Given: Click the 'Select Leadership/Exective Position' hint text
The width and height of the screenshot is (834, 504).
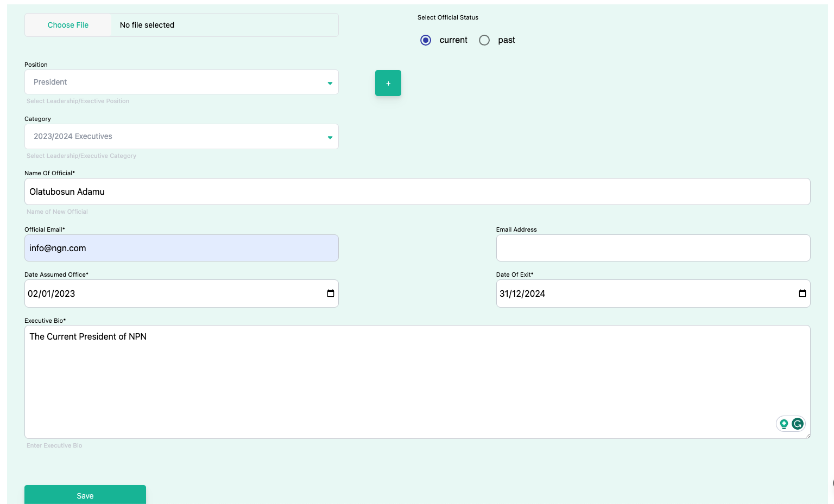Looking at the screenshot, I should pos(78,101).
